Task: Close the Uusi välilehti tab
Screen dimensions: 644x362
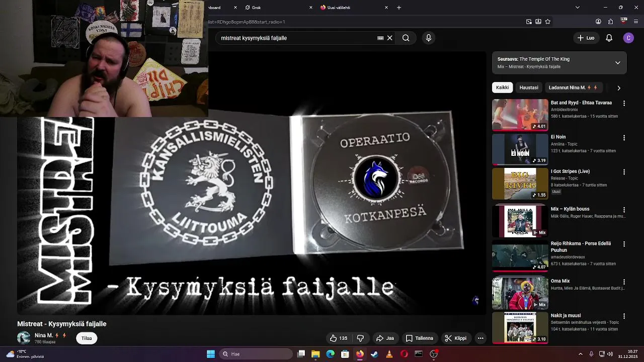Action: coord(386,8)
